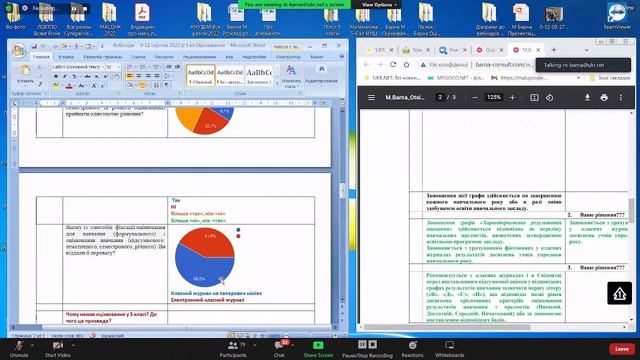Image resolution: width=640 pixels, height=360 pixels.
Task: Select align left paragraph icon in Word
Action: pos(129,76)
